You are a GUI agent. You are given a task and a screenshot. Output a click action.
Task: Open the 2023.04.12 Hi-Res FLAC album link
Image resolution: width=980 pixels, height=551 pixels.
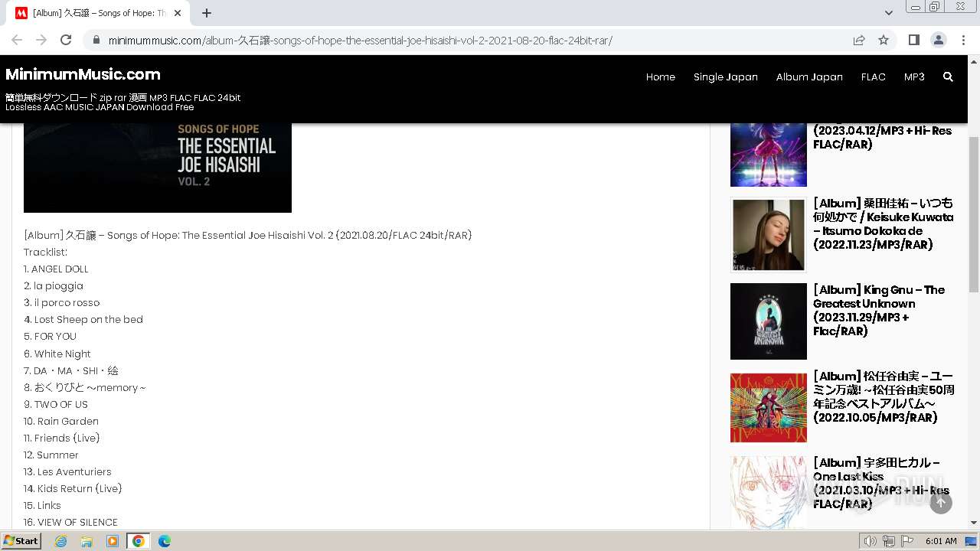pyautogui.click(x=882, y=137)
